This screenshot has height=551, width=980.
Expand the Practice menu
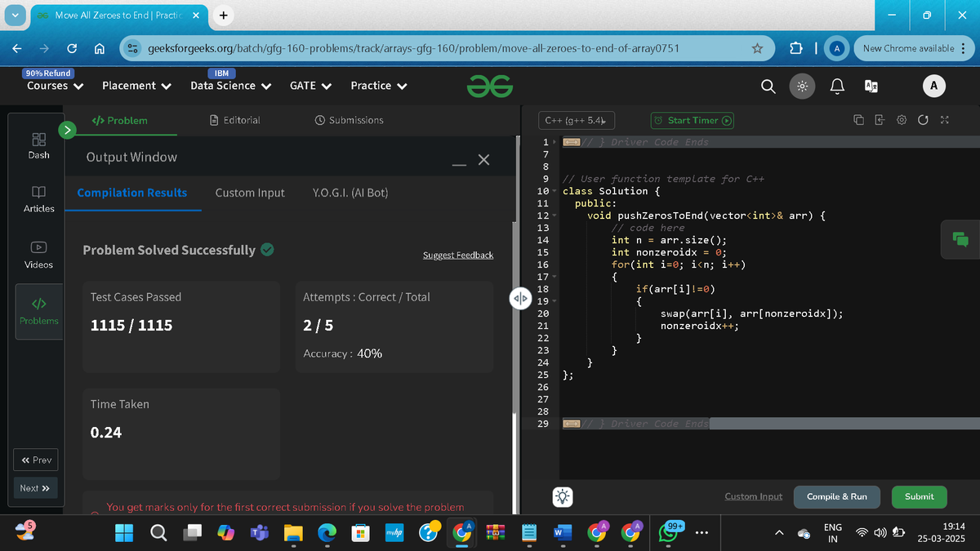379,86
